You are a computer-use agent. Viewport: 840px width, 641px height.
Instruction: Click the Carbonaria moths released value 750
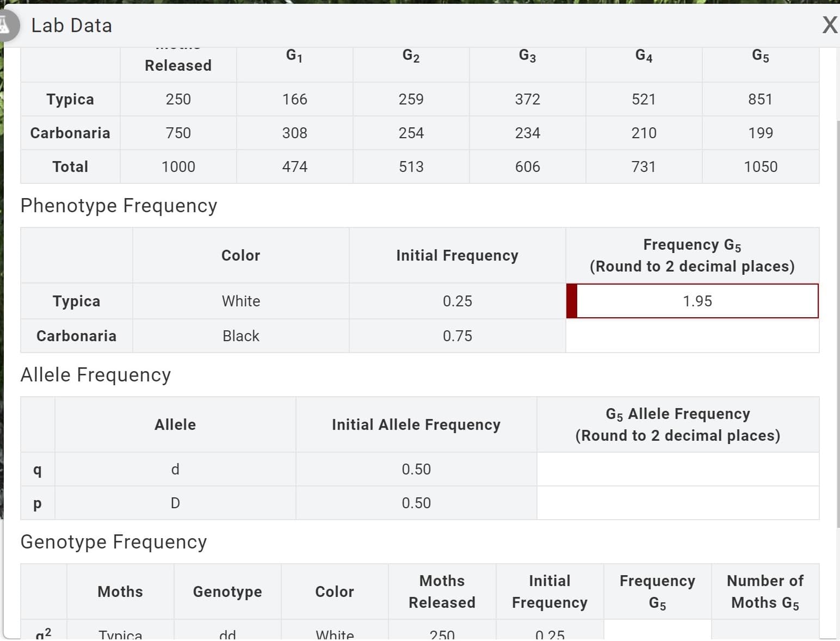[x=178, y=133]
